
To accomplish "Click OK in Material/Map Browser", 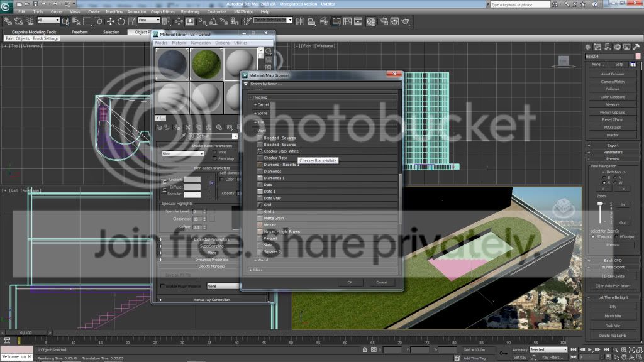I will tap(350, 282).
